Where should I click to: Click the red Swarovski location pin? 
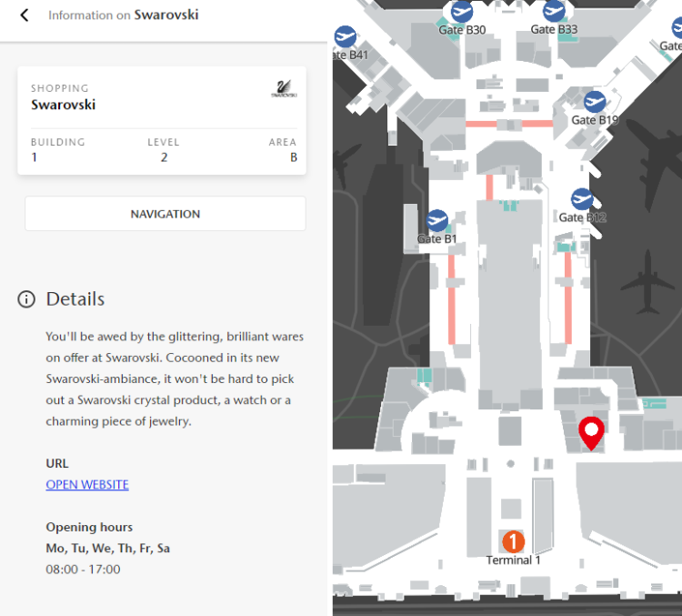(x=591, y=433)
